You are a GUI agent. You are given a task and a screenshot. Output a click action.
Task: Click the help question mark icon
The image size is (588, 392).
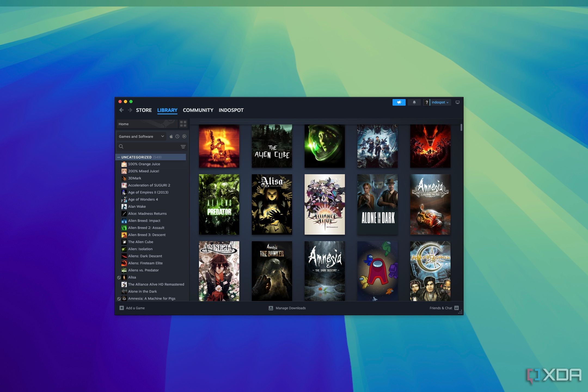click(x=427, y=102)
